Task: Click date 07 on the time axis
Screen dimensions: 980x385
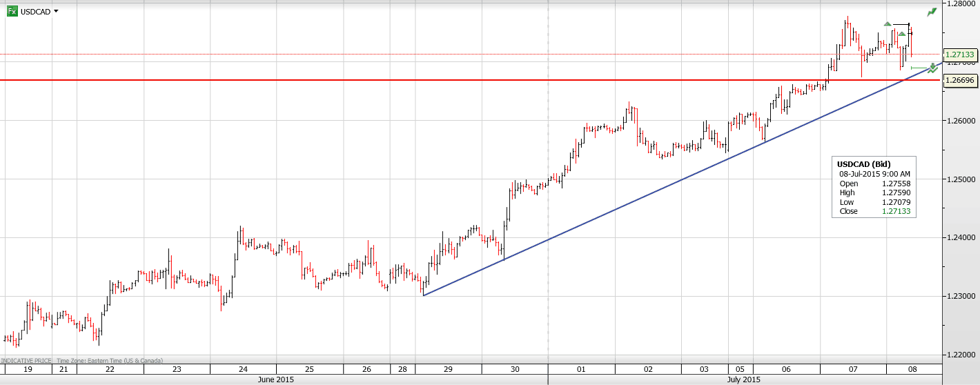Action: [853, 369]
